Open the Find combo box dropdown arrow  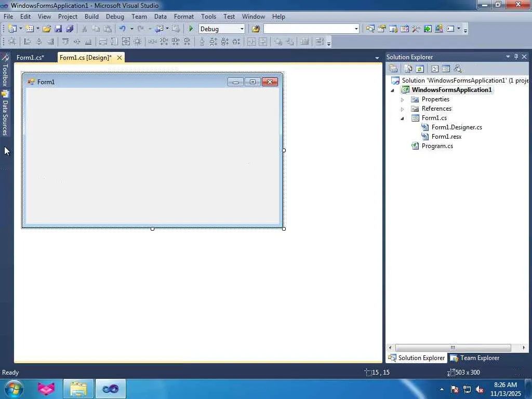pos(356,29)
